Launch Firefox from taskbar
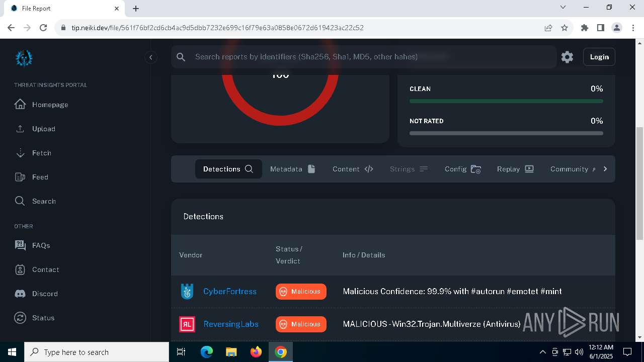The width and height of the screenshot is (644, 362). click(x=256, y=352)
